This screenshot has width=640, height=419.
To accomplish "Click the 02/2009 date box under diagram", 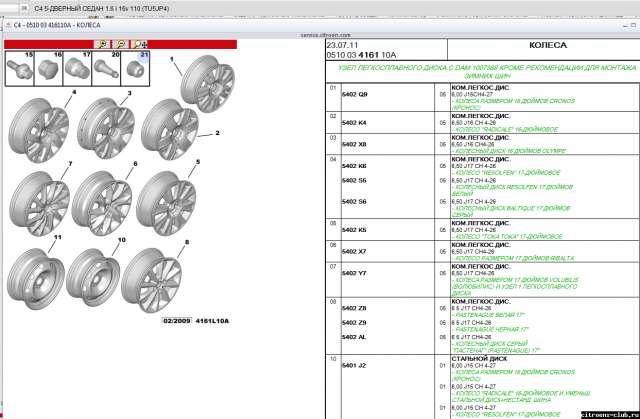I will coord(175,321).
